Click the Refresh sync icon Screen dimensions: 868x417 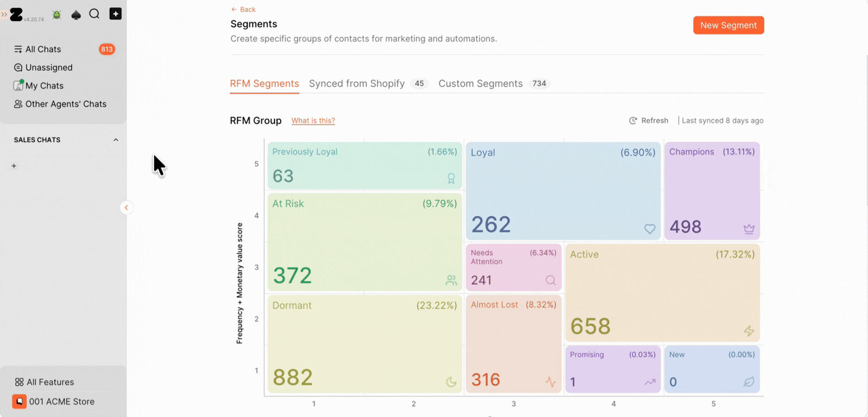click(x=633, y=120)
